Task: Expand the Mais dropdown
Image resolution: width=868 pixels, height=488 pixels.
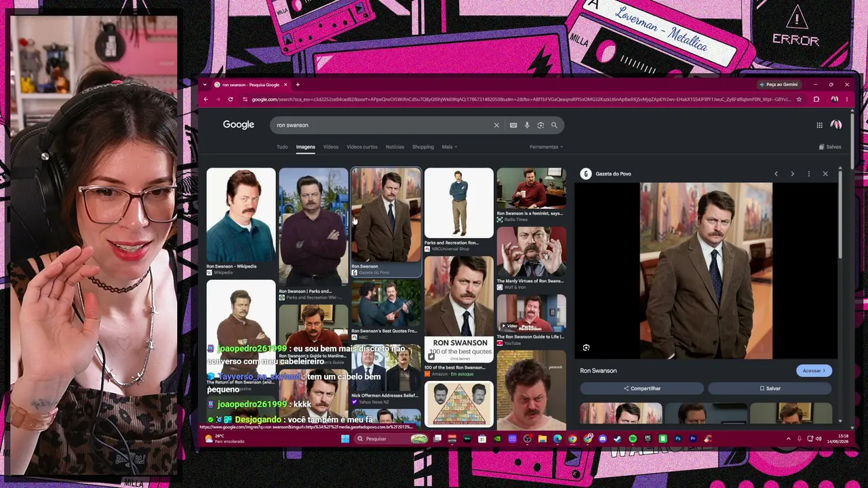Action: click(449, 146)
